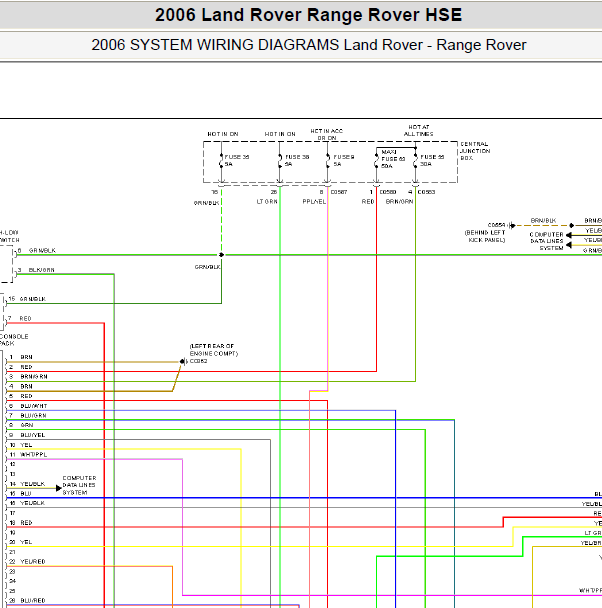Click console pack pin 14 "YEL/BLK" label
The width and height of the screenshot is (602, 608).
33,484
